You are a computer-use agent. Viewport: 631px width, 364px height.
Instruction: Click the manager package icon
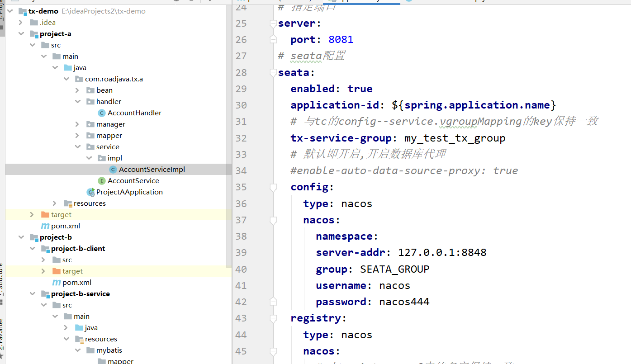click(x=90, y=124)
